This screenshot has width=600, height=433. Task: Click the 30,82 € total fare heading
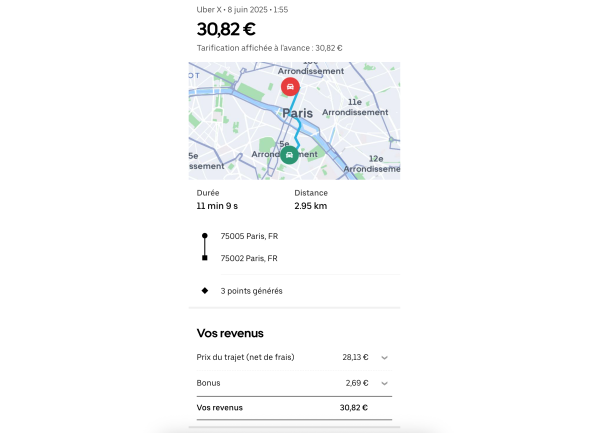coord(226,28)
